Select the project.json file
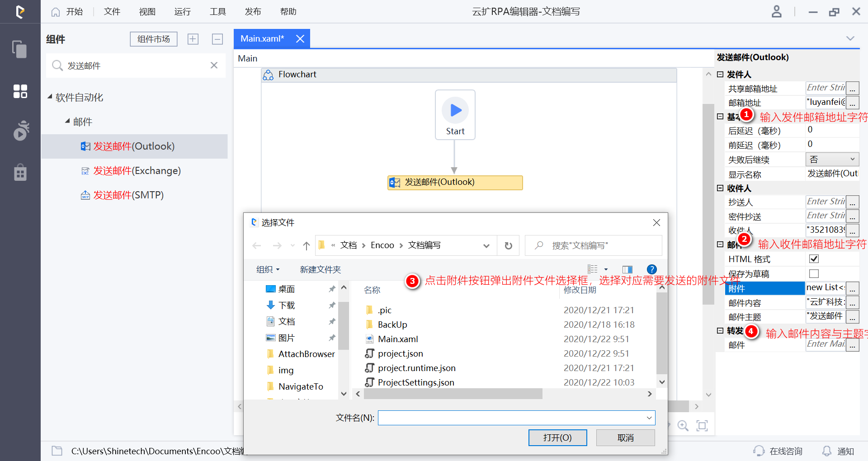 (401, 353)
